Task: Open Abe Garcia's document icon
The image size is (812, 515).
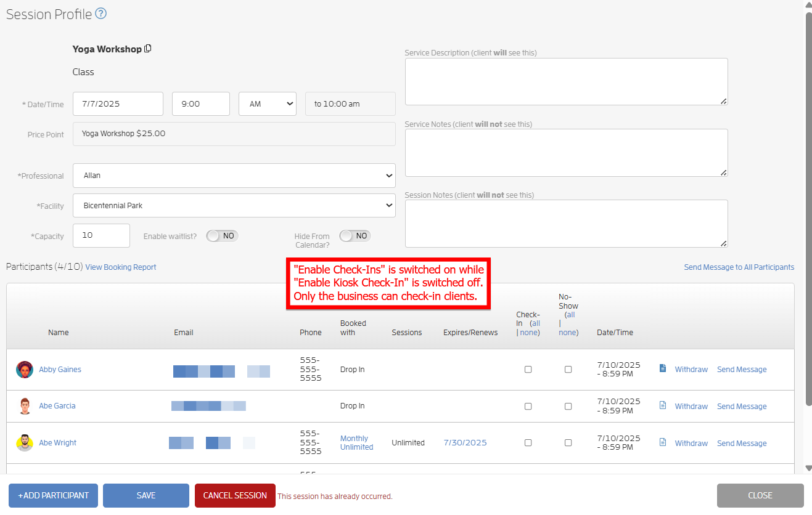Action: tap(663, 405)
